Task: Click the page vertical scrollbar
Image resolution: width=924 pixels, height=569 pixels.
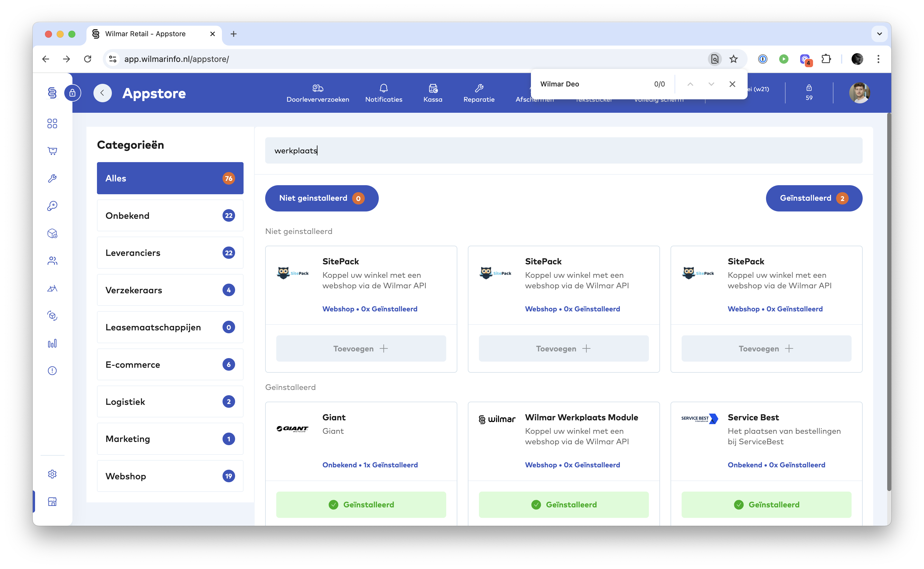Action: 889,301
